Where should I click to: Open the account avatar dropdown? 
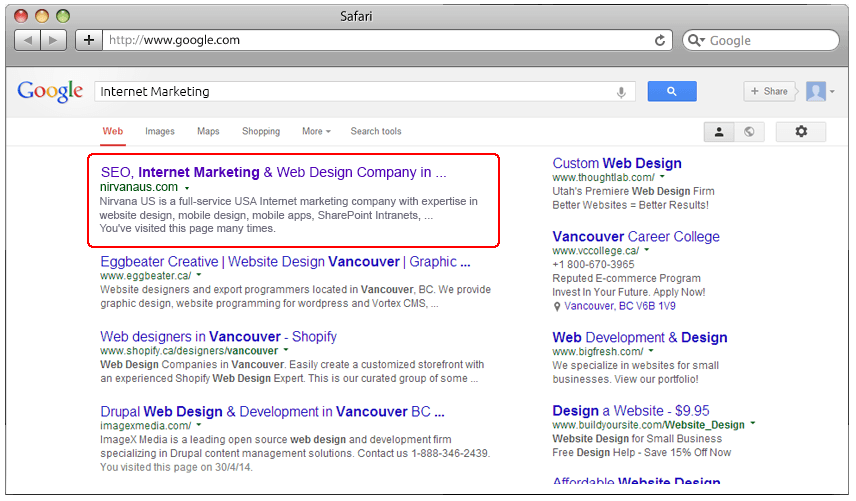click(x=819, y=91)
